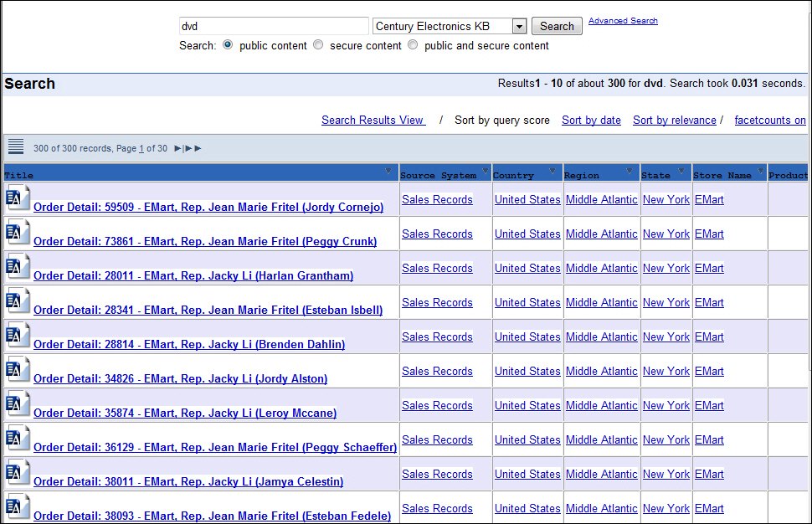
Task: Open Region column filter arrow
Action: pyautogui.click(x=630, y=171)
